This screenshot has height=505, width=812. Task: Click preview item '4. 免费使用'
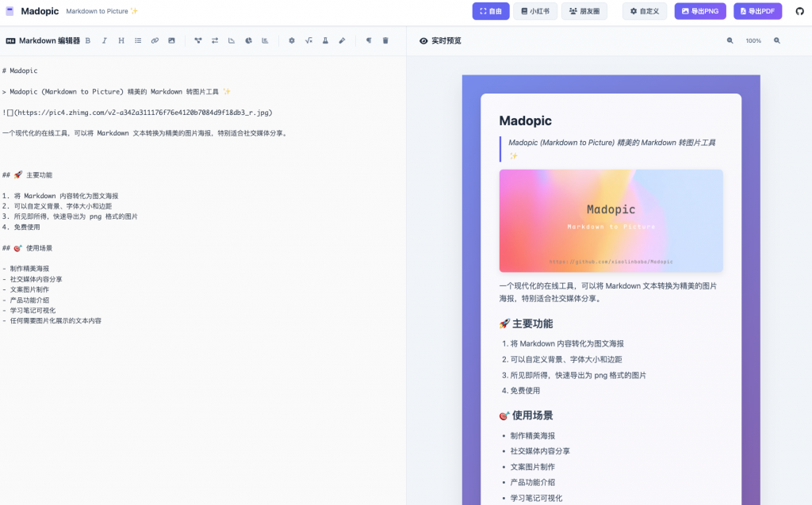(x=521, y=391)
